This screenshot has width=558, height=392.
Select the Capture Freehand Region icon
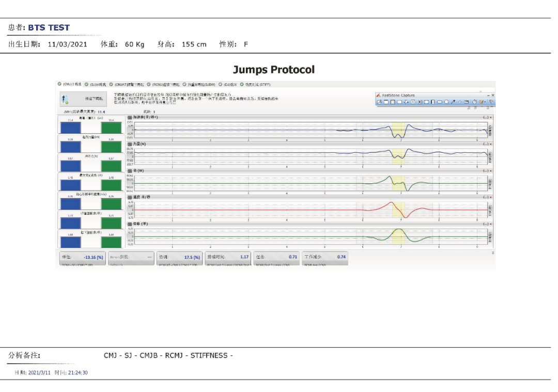[406, 102]
